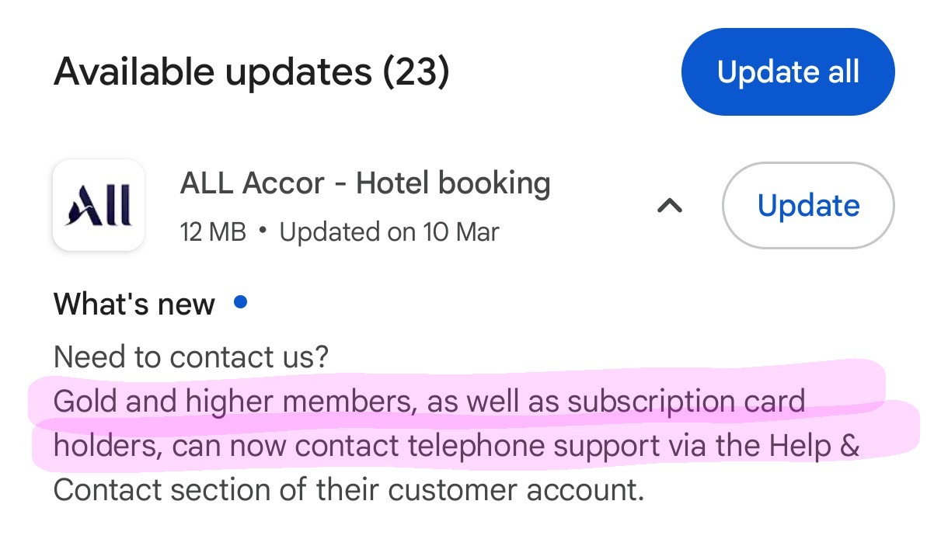Click the blue dot beside What's new
The height and width of the screenshot is (560, 948).
[241, 302]
